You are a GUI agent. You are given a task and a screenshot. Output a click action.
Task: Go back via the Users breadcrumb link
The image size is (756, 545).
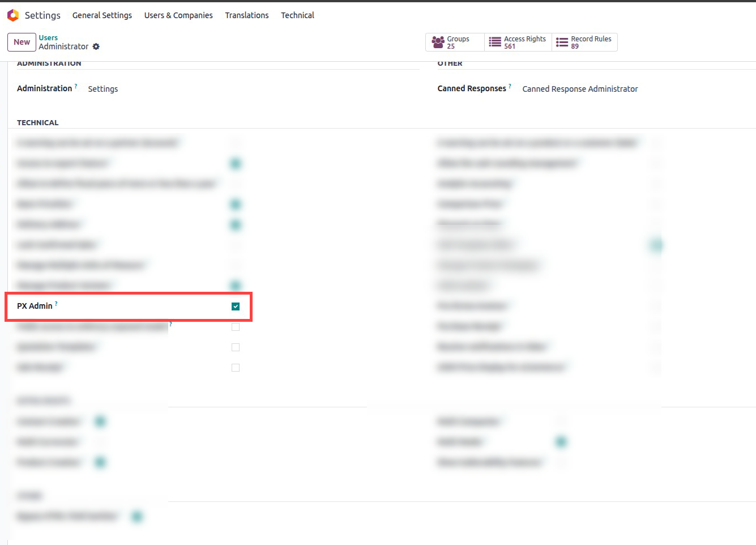pos(48,37)
